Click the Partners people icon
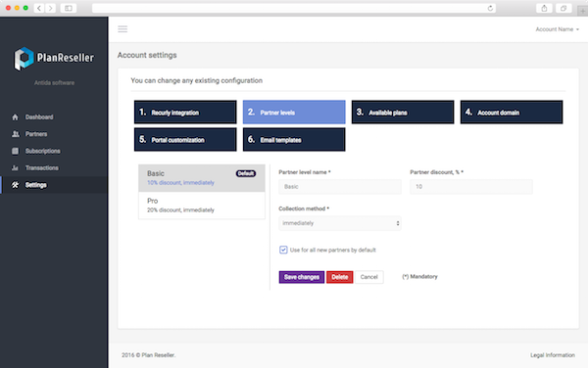Screen dimensions: 588x368 coord(16,134)
